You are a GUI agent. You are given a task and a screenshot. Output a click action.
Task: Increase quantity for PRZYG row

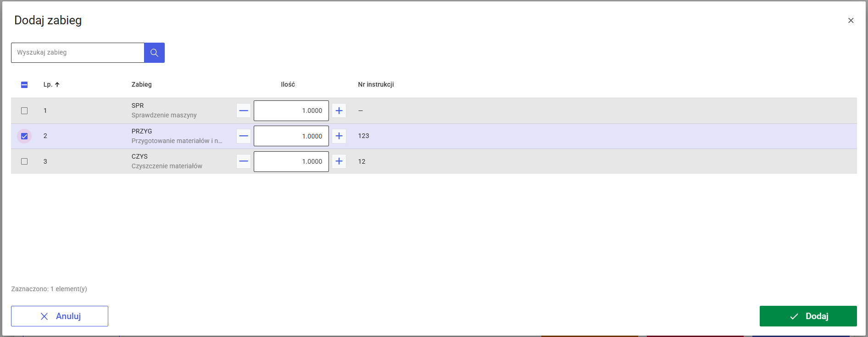(339, 136)
